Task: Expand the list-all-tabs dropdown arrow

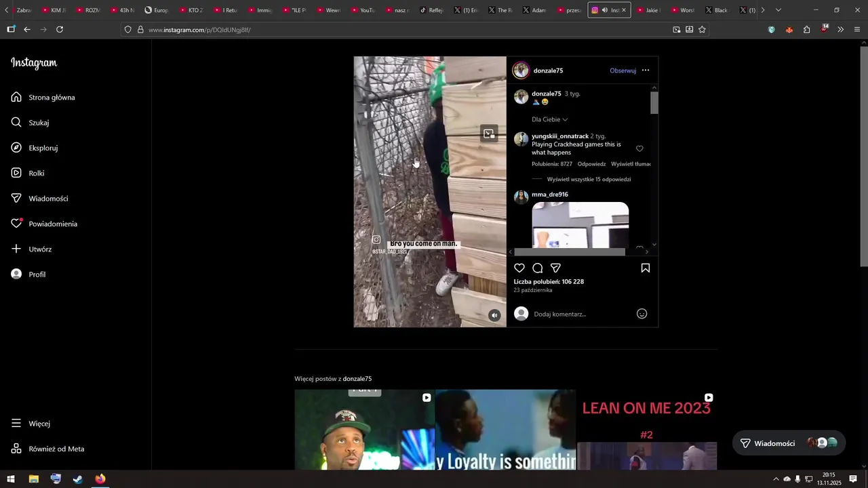Action: point(778,10)
